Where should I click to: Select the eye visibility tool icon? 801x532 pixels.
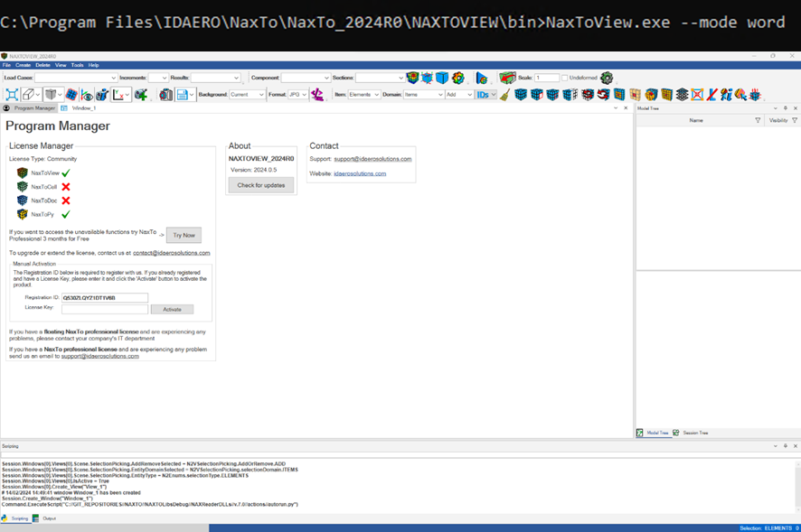pyautogui.click(x=85, y=94)
